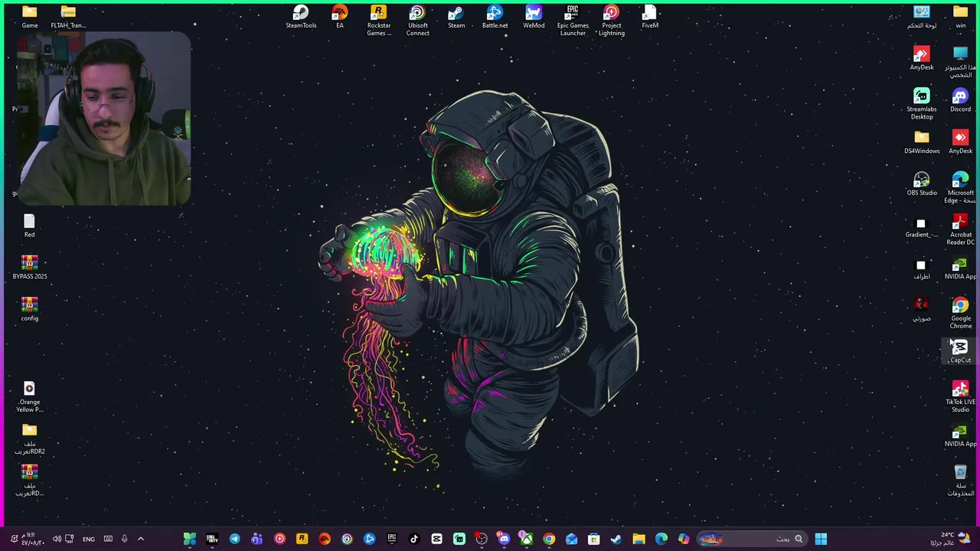980x551 pixels.
Task: Open the Discord desktop shortcut
Action: tap(960, 100)
